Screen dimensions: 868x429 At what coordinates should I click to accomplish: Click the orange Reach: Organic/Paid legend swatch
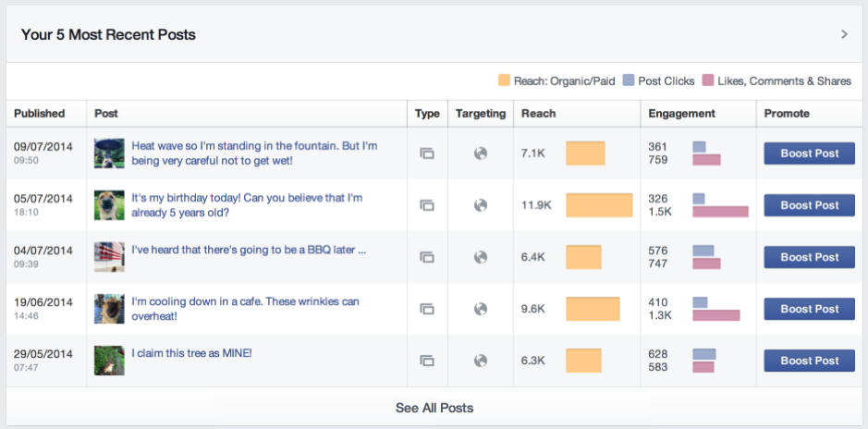[504, 80]
